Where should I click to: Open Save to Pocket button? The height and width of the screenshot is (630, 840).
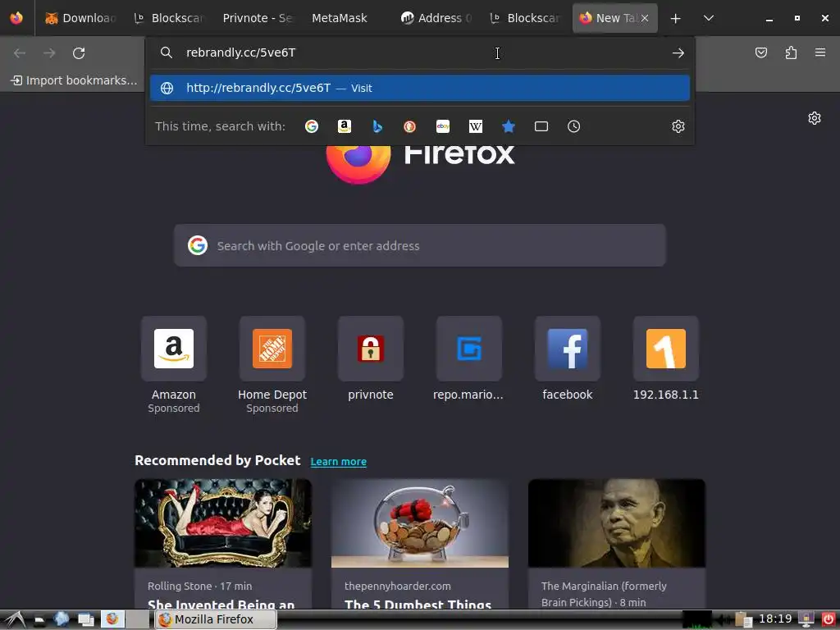coord(761,52)
